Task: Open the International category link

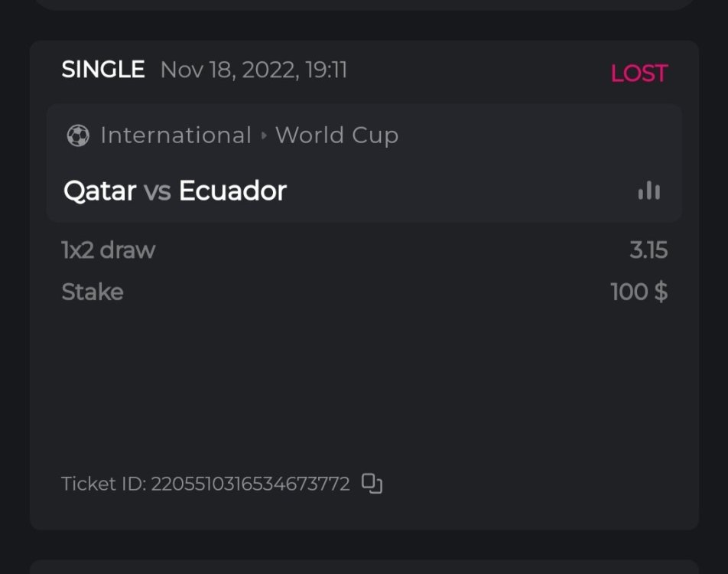Action: pyautogui.click(x=176, y=135)
